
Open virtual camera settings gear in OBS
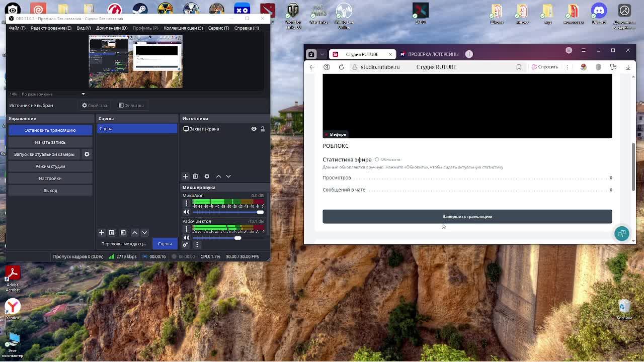pyautogui.click(x=87, y=154)
